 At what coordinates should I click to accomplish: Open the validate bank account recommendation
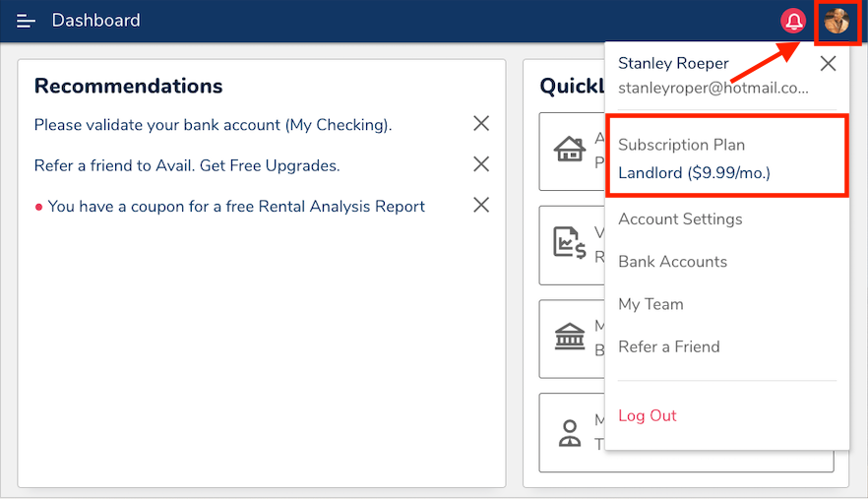(x=213, y=125)
